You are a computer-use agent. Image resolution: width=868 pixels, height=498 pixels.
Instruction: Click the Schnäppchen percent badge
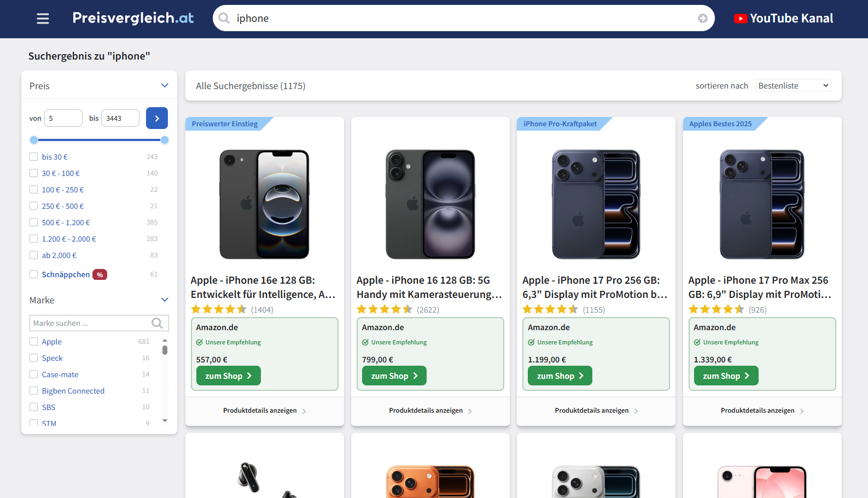point(100,274)
